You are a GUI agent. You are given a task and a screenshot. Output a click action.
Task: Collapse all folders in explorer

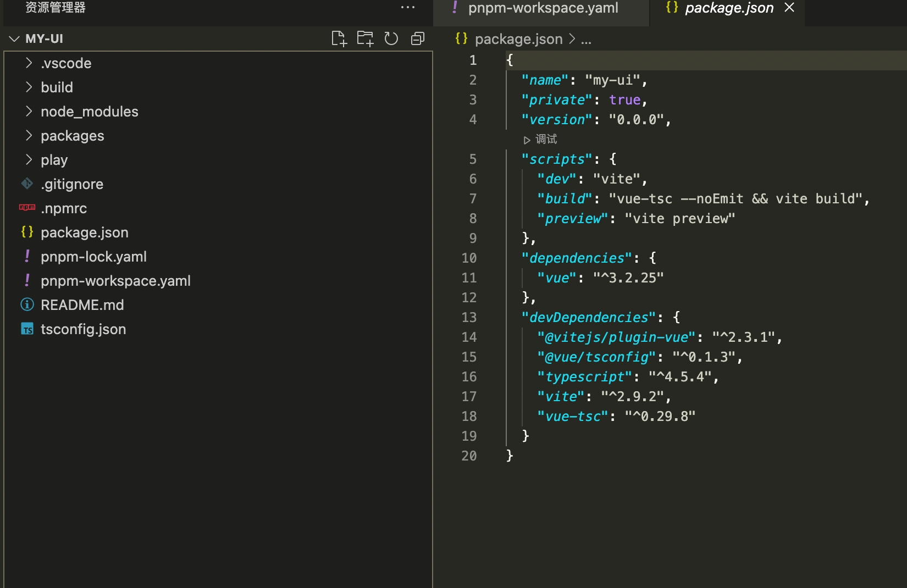(418, 38)
